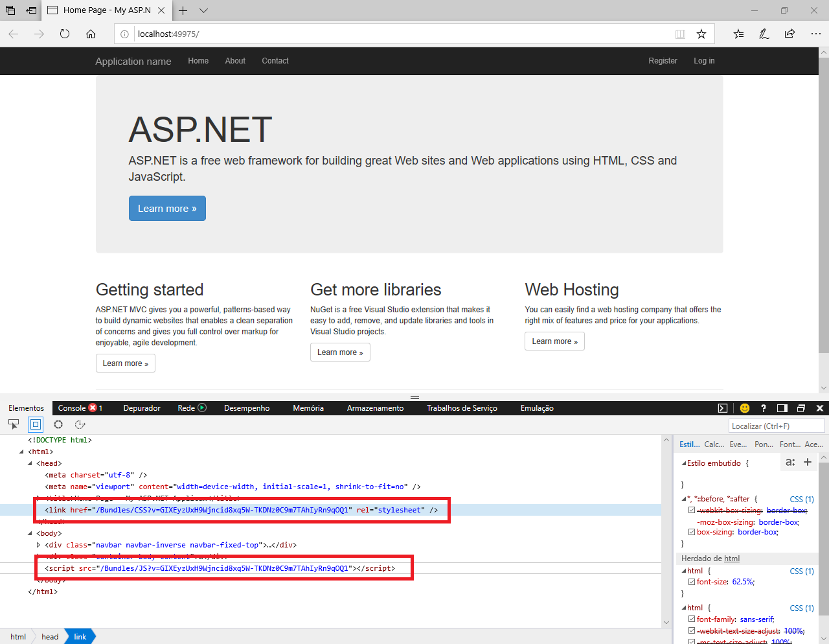829x644 pixels.
Task: Click the add new style rule plus icon
Action: coord(808,462)
